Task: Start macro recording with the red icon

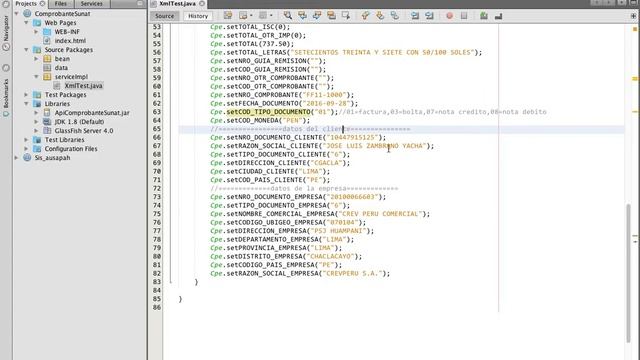Action: click(449, 16)
